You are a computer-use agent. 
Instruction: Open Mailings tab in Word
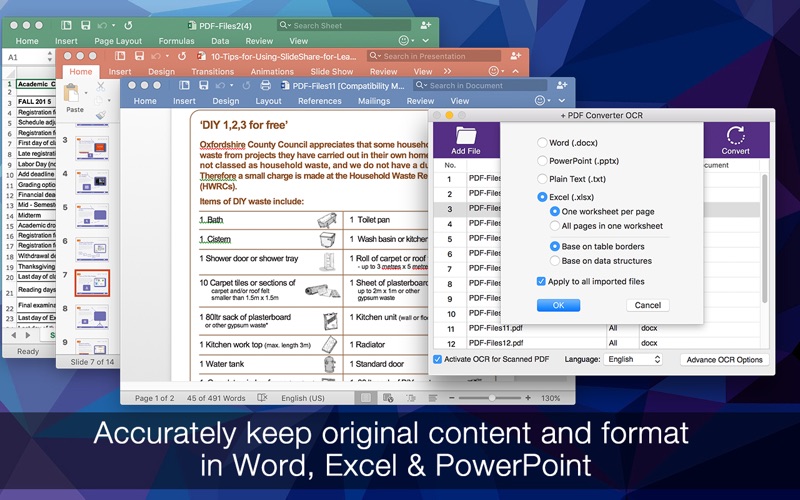tap(374, 101)
